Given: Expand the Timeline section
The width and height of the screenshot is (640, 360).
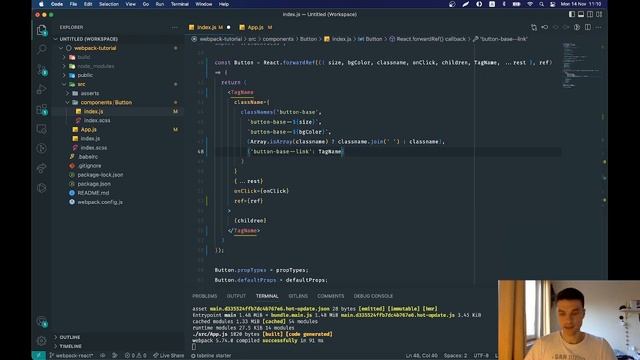Looking at the screenshot, I should [70, 346].
